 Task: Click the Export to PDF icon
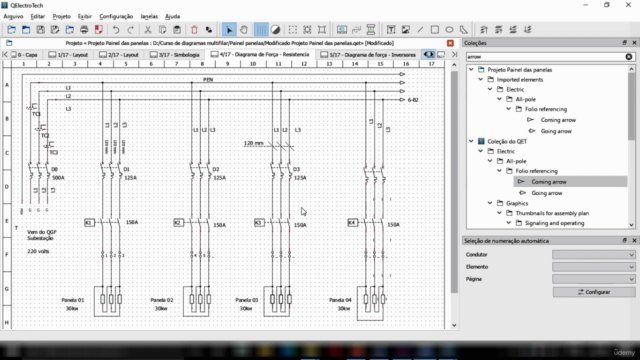click(98, 29)
